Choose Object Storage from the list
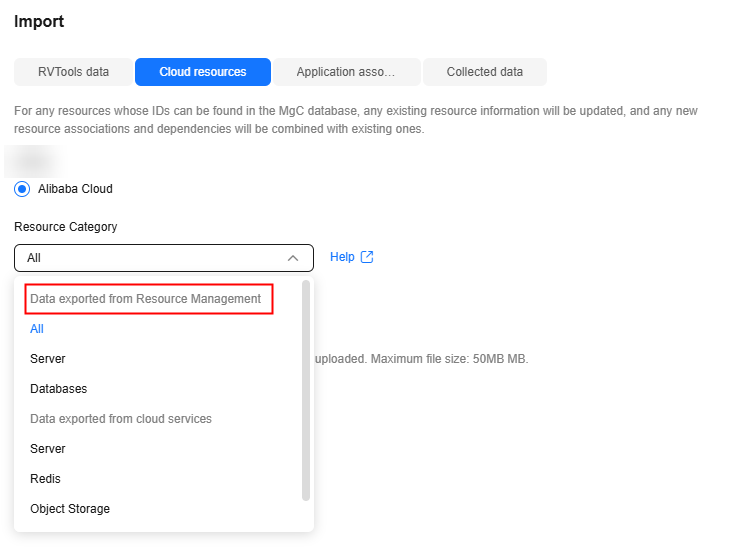The image size is (731, 549). (70, 508)
